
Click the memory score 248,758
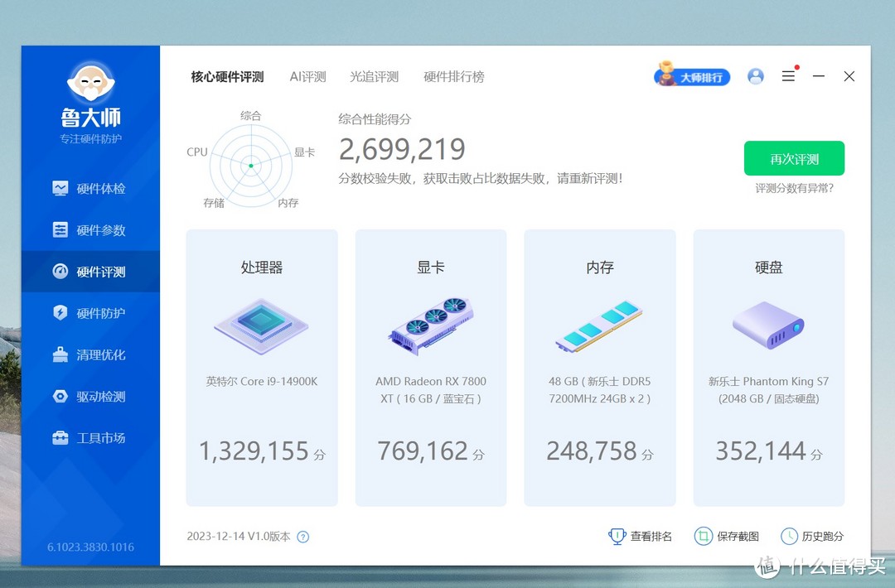pyautogui.click(x=592, y=451)
